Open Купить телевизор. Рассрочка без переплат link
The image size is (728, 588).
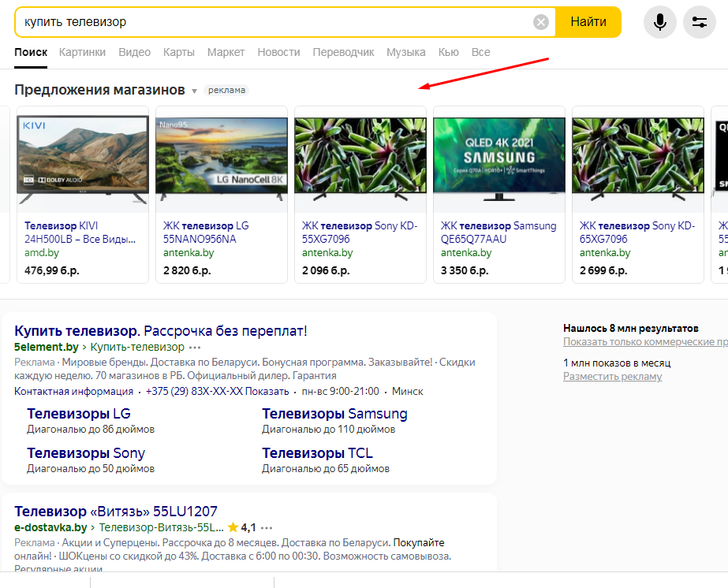point(160,330)
